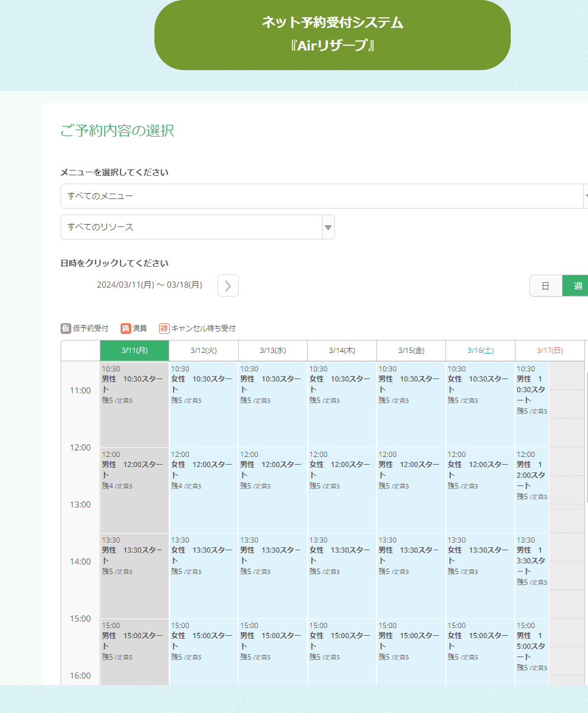Viewport: 588px width, 713px height.
Task: Click the next week arrow button
Action: tap(228, 286)
